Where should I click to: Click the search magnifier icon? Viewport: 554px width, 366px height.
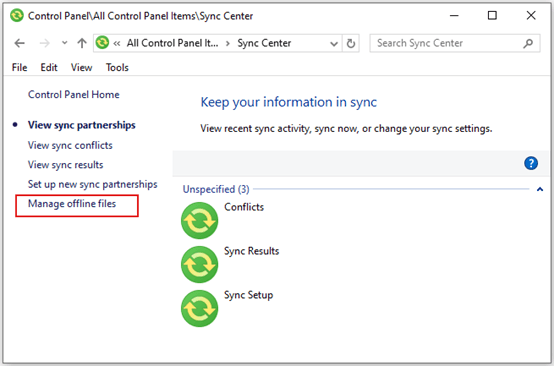click(x=528, y=43)
